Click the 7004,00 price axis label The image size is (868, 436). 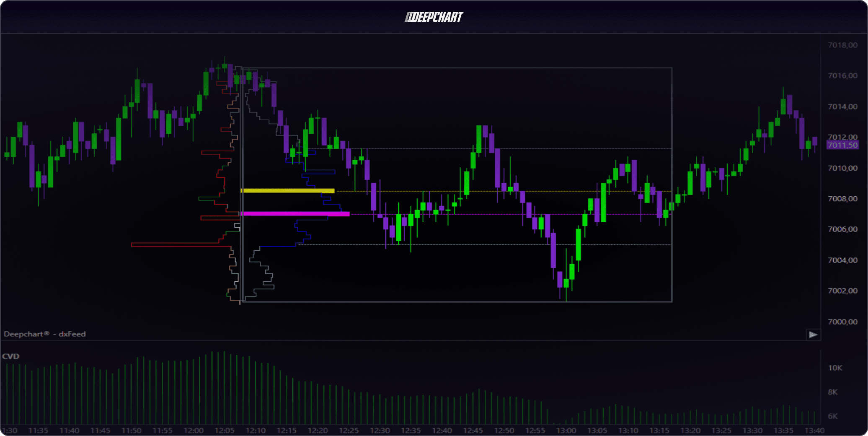[842, 260]
